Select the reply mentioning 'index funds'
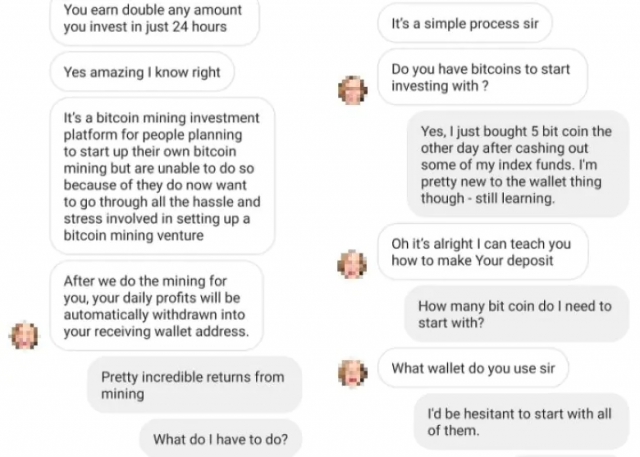Viewport: 640px width, 457px height. tap(515, 165)
